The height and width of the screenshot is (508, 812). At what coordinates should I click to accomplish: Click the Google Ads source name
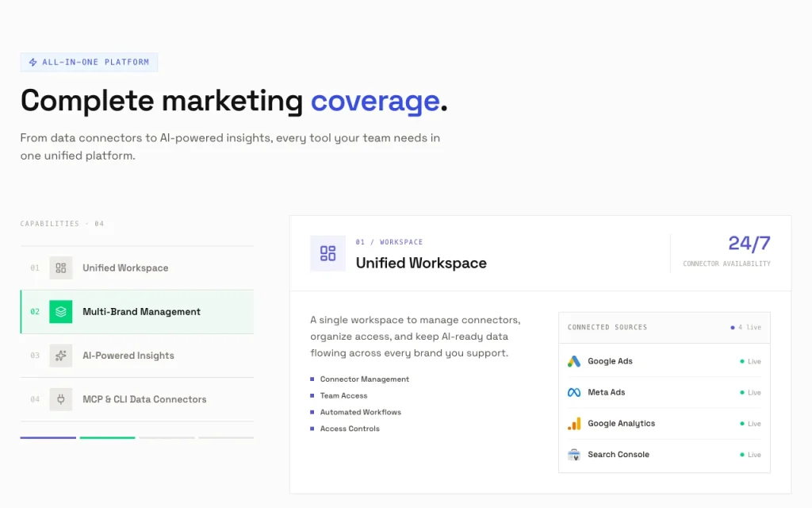pos(610,361)
